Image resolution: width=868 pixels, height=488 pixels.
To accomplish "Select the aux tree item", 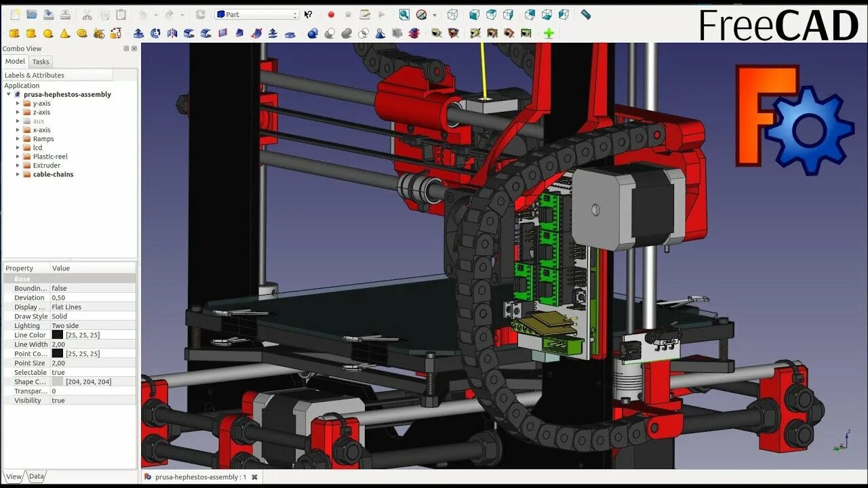I will pos(39,121).
